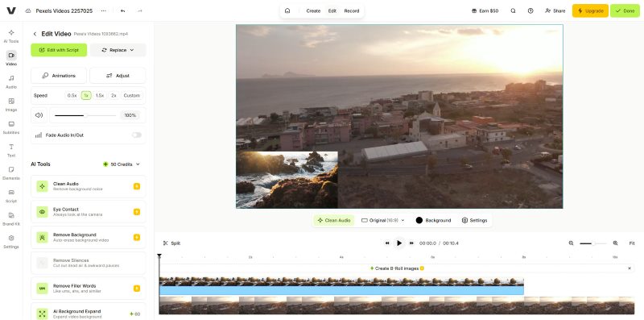Zoom in the timeline

point(615,243)
